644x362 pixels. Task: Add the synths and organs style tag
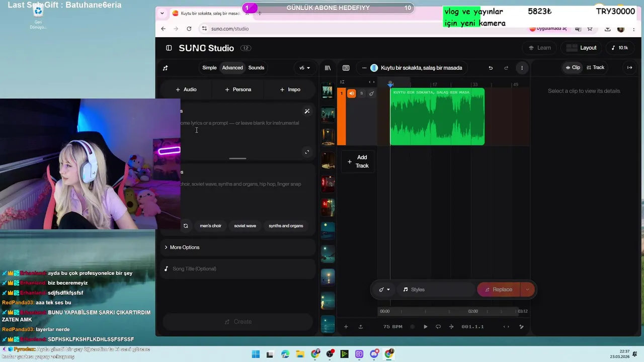[286, 226]
